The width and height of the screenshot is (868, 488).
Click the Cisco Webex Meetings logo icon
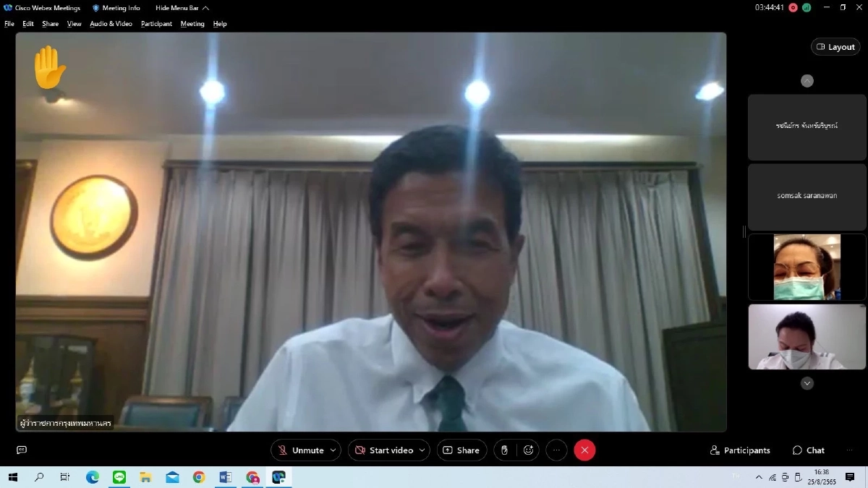pos(8,8)
